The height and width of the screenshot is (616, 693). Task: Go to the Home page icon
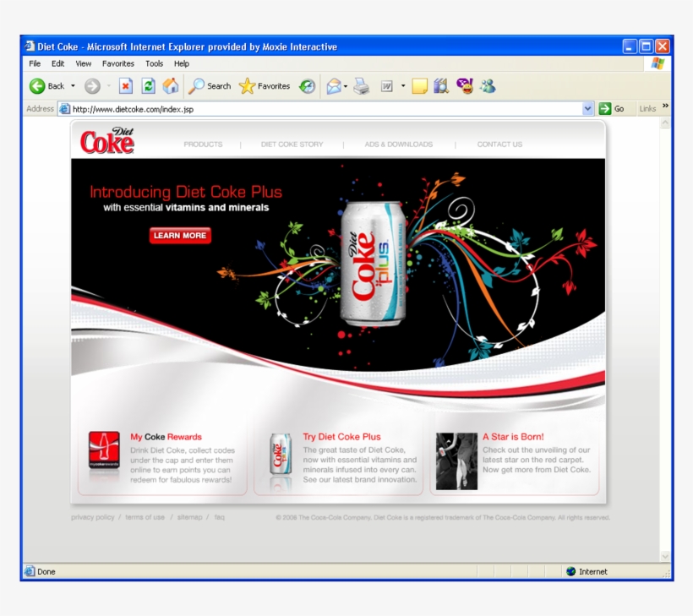click(171, 86)
